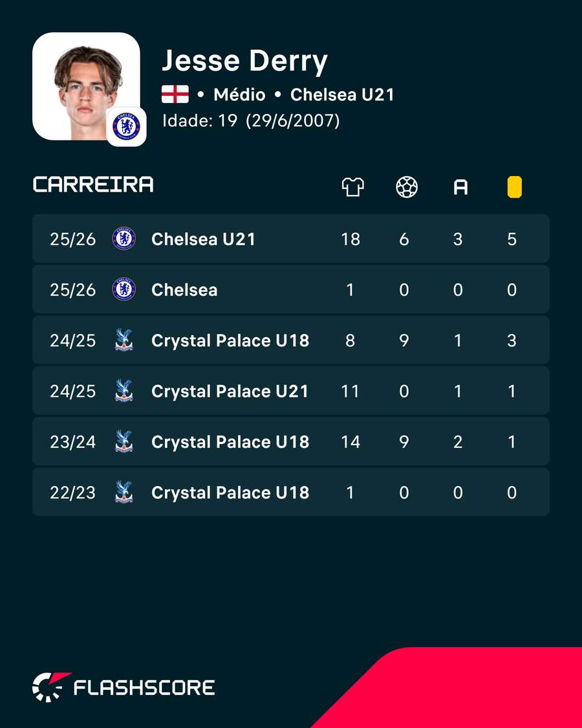Click Crystal Palace crest in 22/23 row
The width and height of the screenshot is (582, 728).
click(x=124, y=492)
